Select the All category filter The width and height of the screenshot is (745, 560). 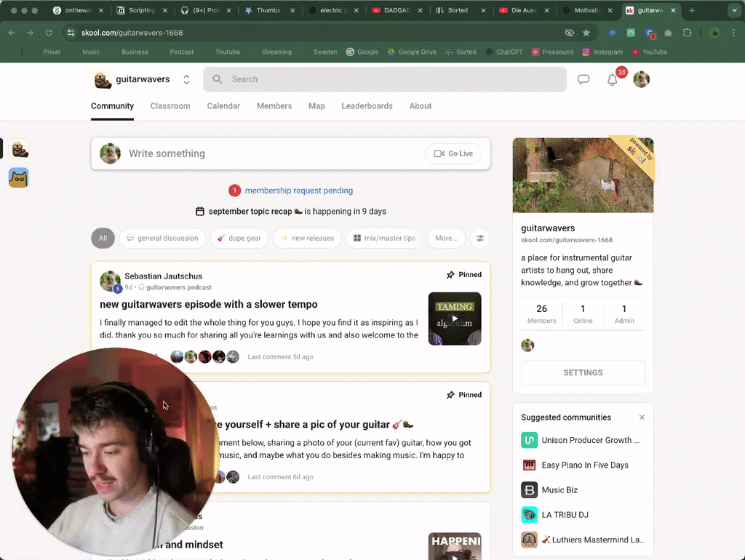coord(103,238)
